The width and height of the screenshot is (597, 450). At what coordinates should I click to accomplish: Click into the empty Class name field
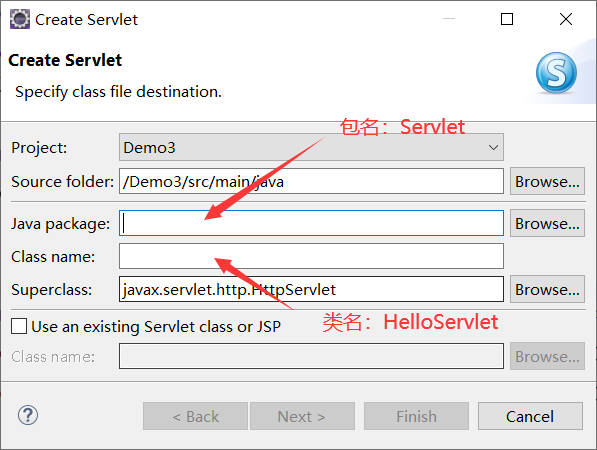pos(311,256)
